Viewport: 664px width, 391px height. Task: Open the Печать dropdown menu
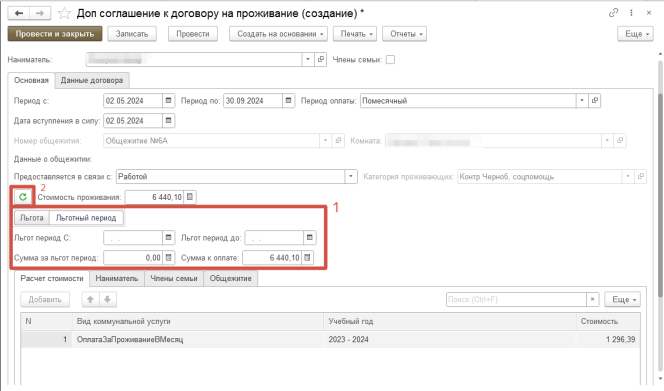pos(356,34)
